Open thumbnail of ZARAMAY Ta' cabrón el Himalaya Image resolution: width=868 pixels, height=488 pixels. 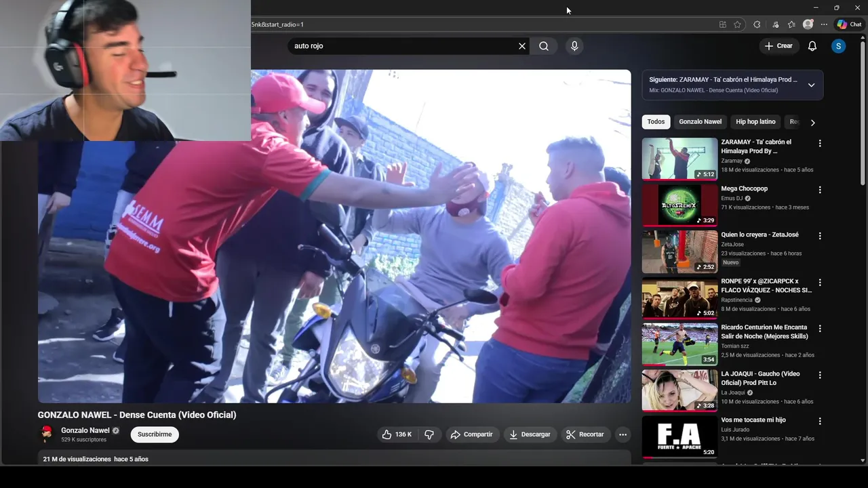coord(679,159)
